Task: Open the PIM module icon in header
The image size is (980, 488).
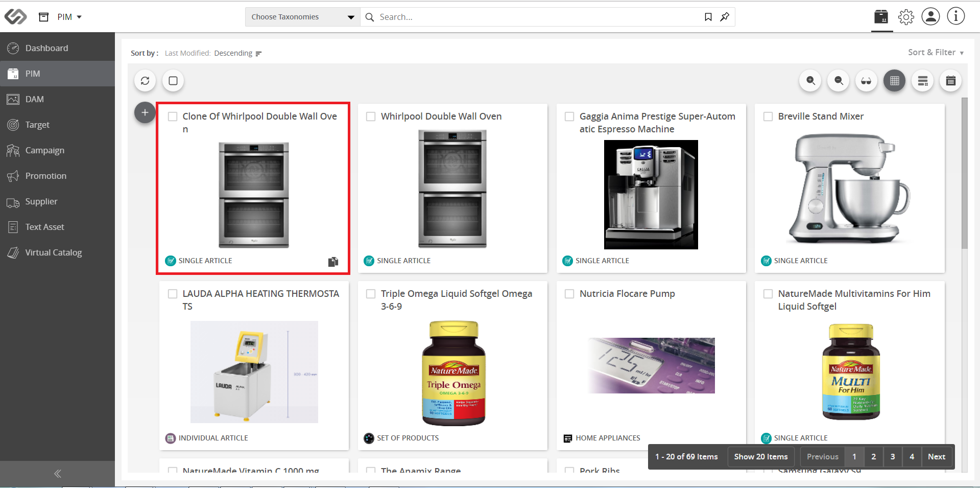Action: click(881, 17)
